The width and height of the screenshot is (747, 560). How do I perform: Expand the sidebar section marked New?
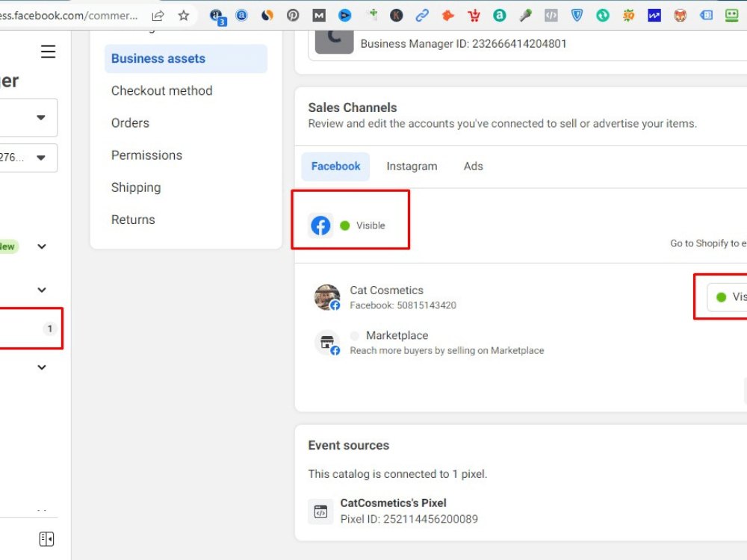click(42, 246)
